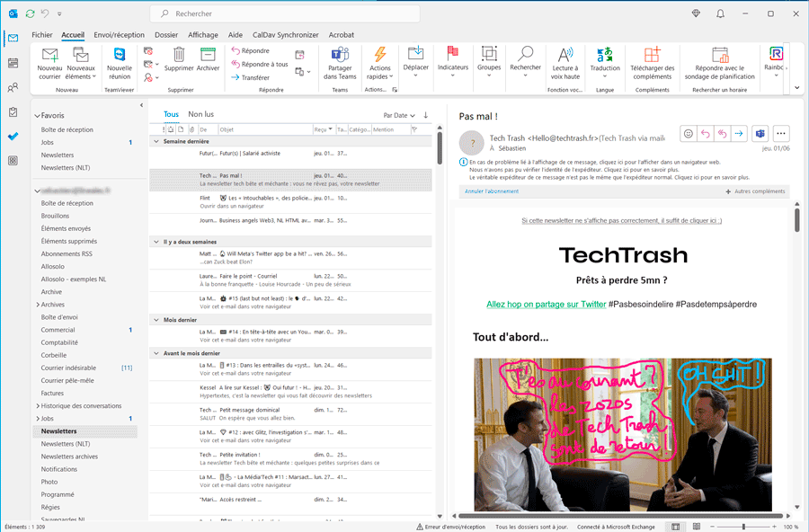Open email 'Petit message dominical'
The height and width of the screenshot is (532, 809).
point(290,414)
